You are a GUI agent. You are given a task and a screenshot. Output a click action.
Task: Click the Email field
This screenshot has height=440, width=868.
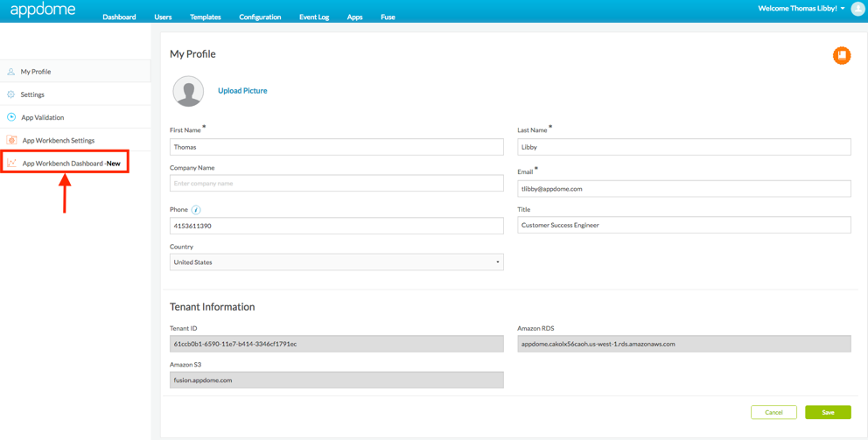click(684, 189)
